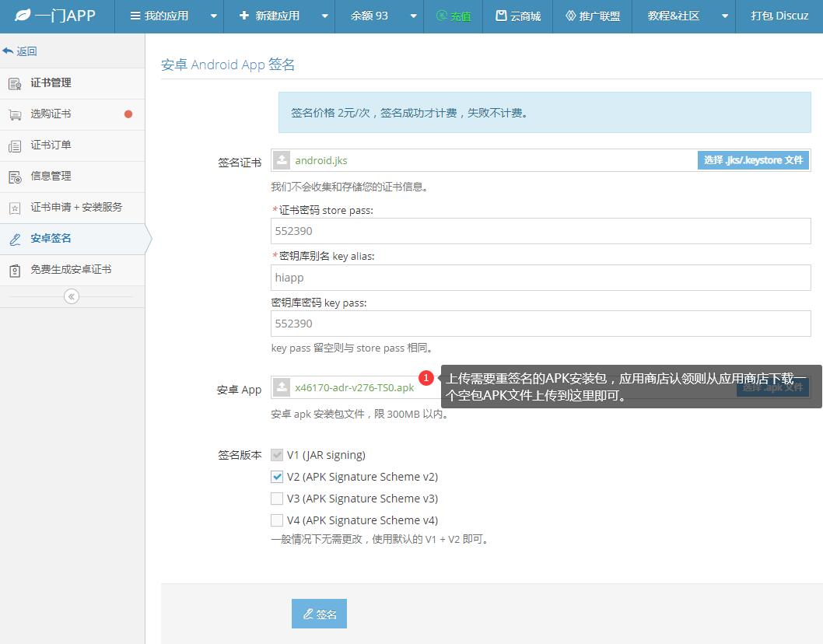Select 安卓签名 in the sidebar

pyautogui.click(x=72, y=239)
